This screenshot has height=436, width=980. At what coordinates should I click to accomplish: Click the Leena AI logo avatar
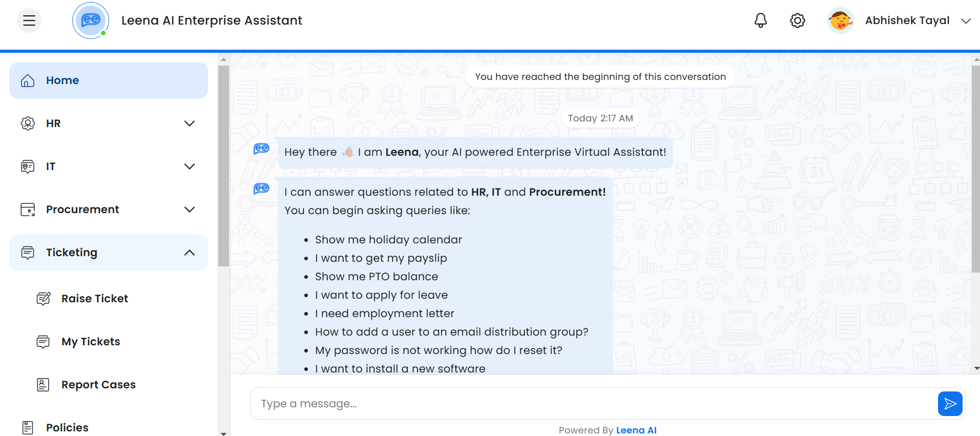(x=91, y=20)
